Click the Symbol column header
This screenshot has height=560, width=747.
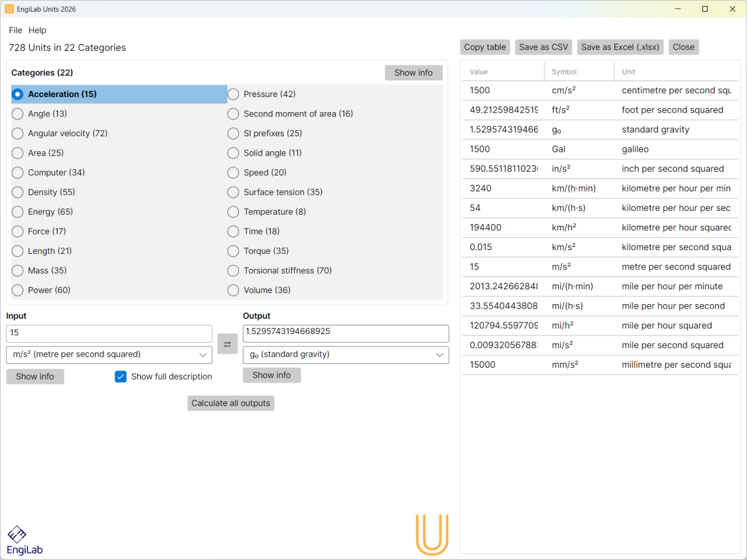point(564,72)
